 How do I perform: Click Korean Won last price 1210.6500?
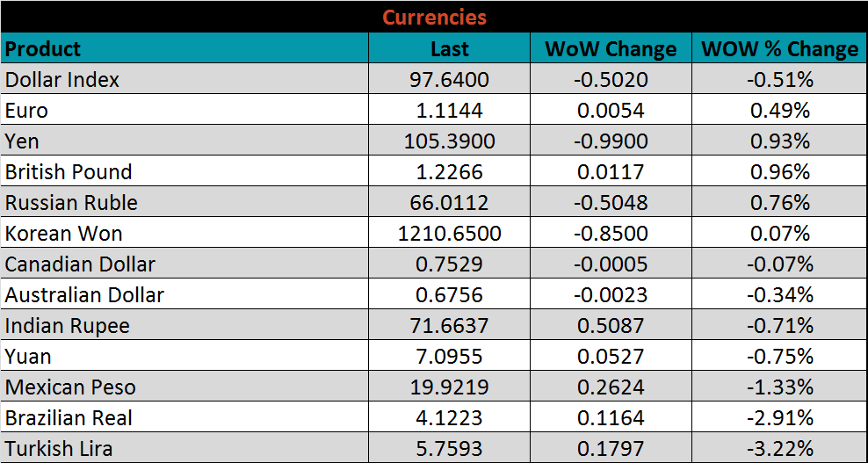click(449, 234)
